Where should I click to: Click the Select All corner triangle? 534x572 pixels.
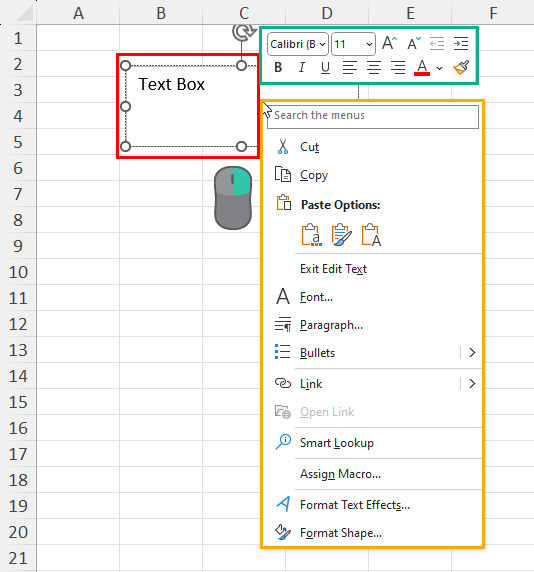tap(24, 13)
